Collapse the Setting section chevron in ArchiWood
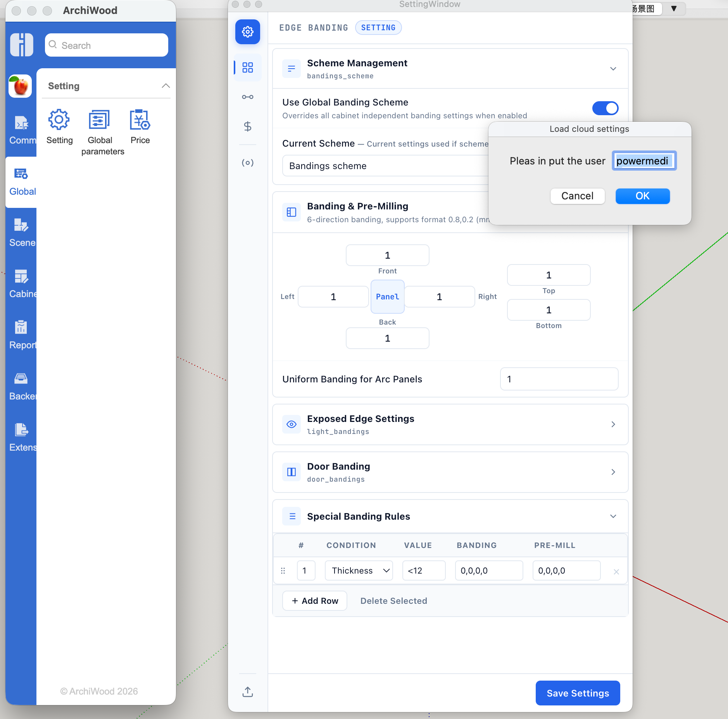 click(x=166, y=86)
